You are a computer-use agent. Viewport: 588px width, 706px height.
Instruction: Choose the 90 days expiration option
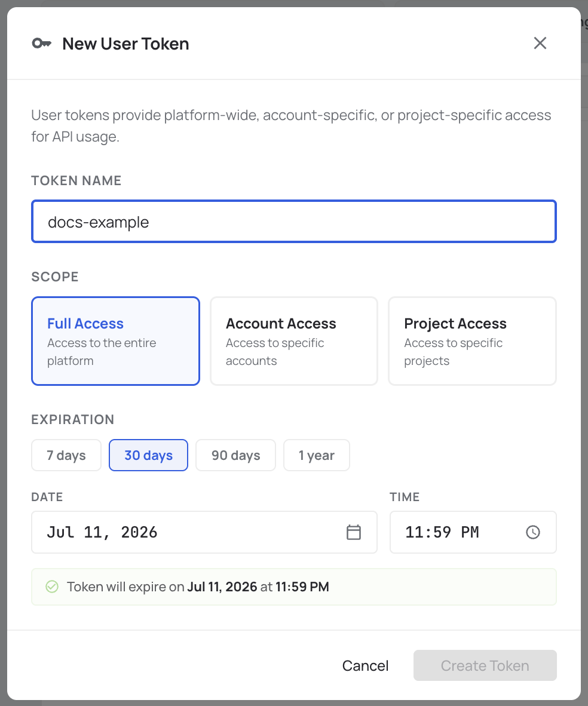click(x=235, y=455)
